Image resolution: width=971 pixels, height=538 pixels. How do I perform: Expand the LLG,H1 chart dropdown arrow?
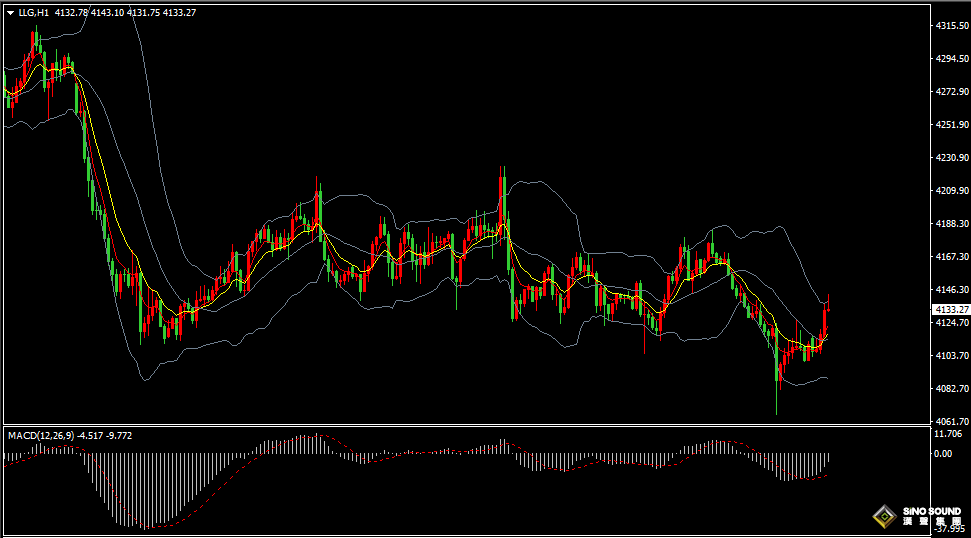tap(11, 12)
